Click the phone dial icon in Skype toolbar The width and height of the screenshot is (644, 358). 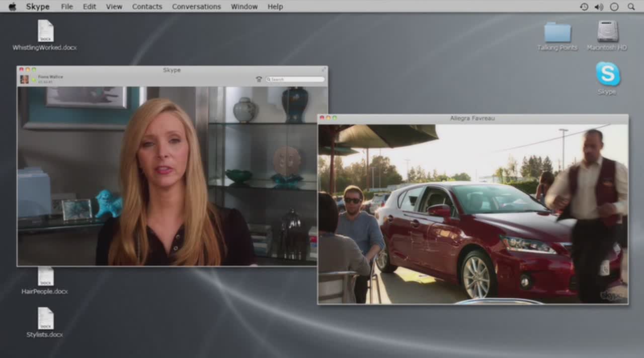point(259,79)
